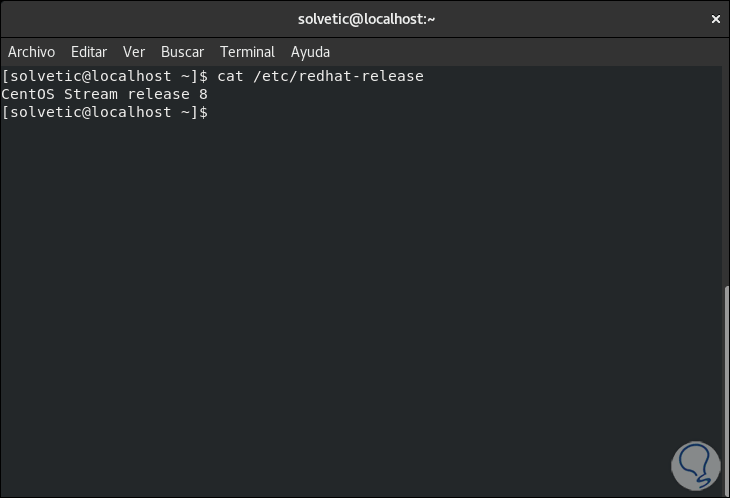Open the Editar menu
This screenshot has height=498, width=730.
tap(89, 52)
